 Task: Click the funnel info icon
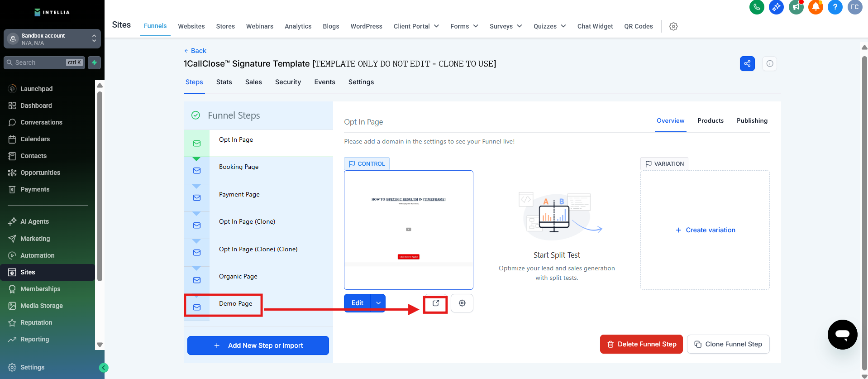click(770, 64)
